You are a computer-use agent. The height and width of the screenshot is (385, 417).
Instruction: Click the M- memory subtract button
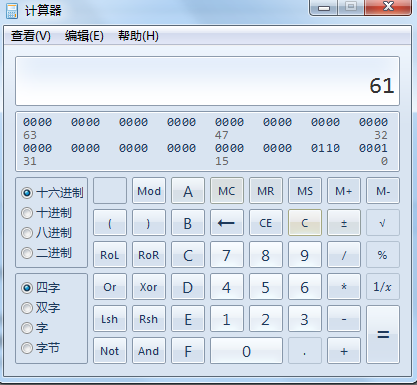pos(383,191)
